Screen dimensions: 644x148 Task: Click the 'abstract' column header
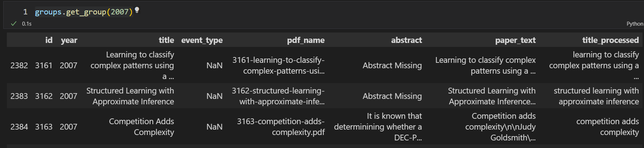(x=406, y=40)
